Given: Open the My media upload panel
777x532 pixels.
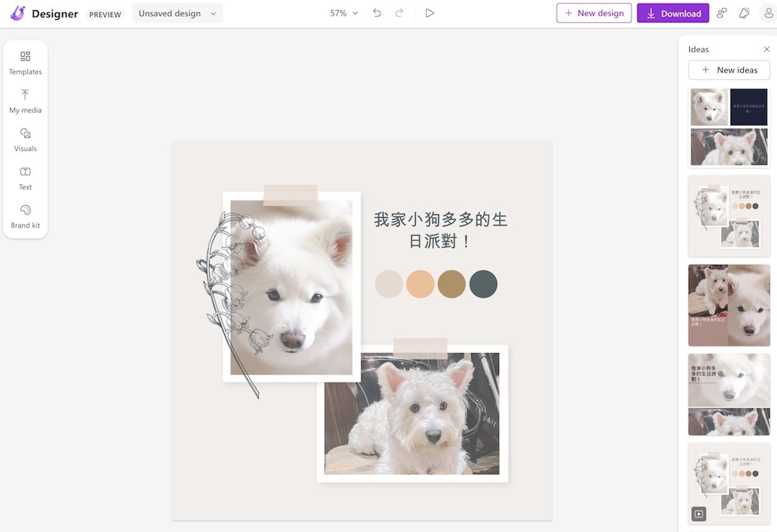Looking at the screenshot, I should [25, 102].
